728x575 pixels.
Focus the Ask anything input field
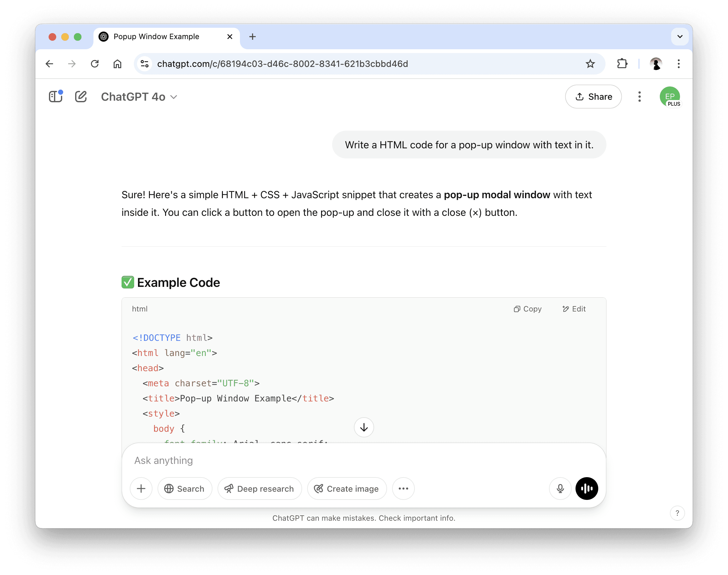[364, 460]
